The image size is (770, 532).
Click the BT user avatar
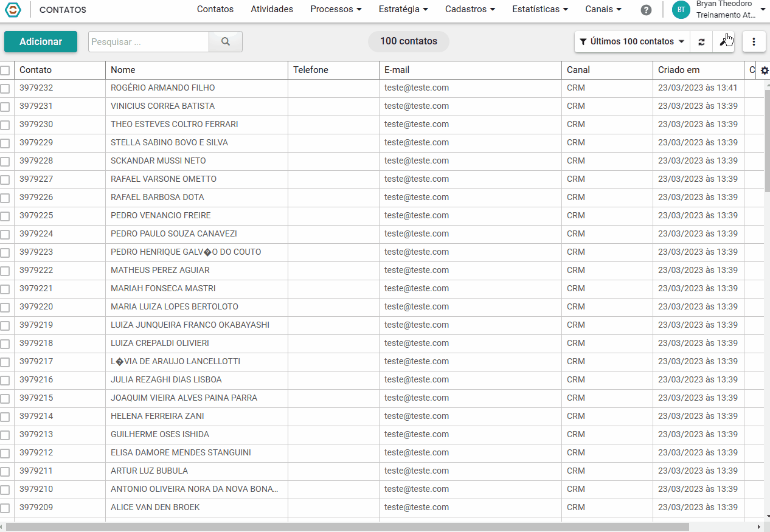[x=681, y=10]
